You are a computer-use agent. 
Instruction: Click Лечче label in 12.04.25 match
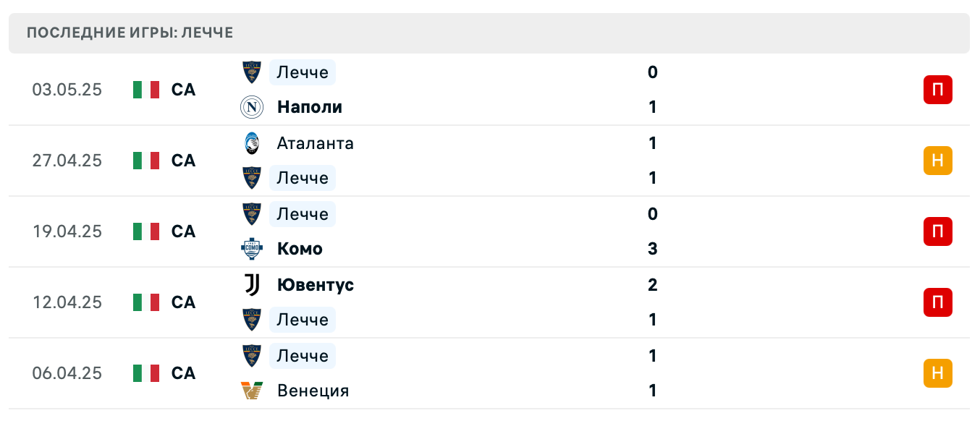point(302,320)
